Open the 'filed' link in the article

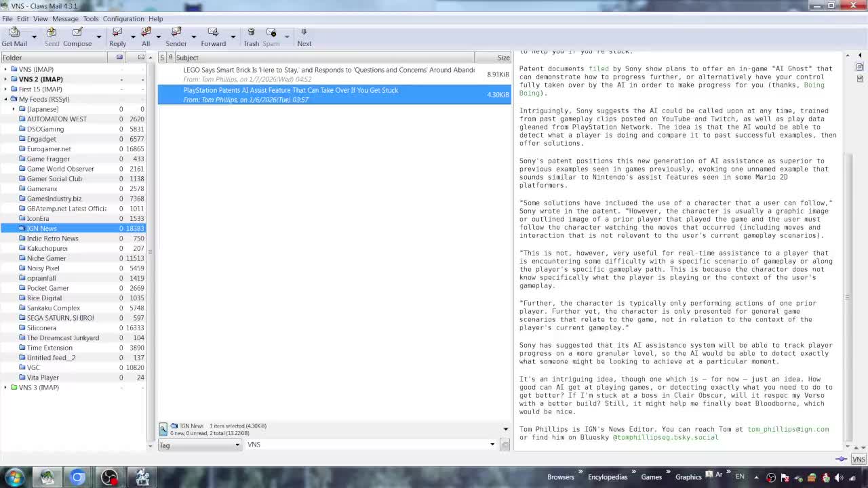pyautogui.click(x=598, y=68)
